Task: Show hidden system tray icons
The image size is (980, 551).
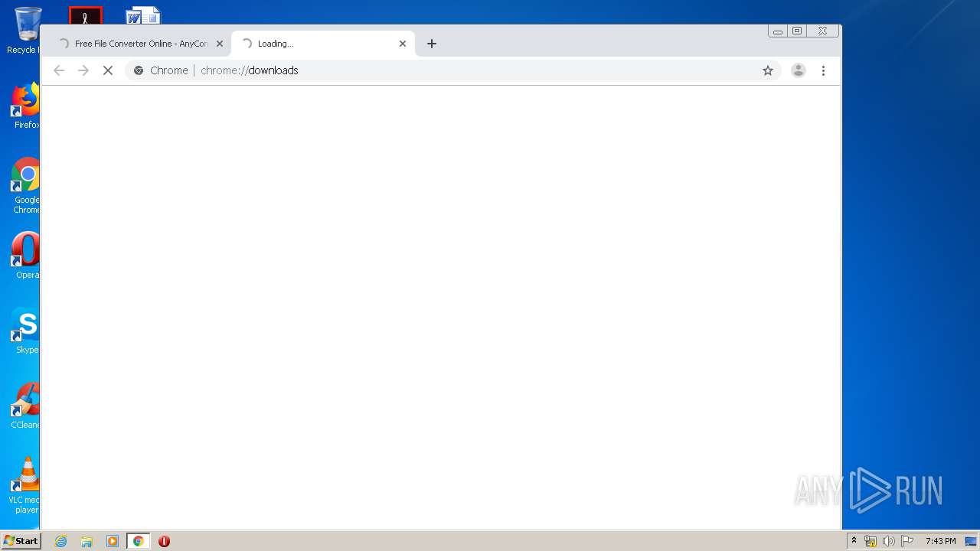Action: pos(854,541)
